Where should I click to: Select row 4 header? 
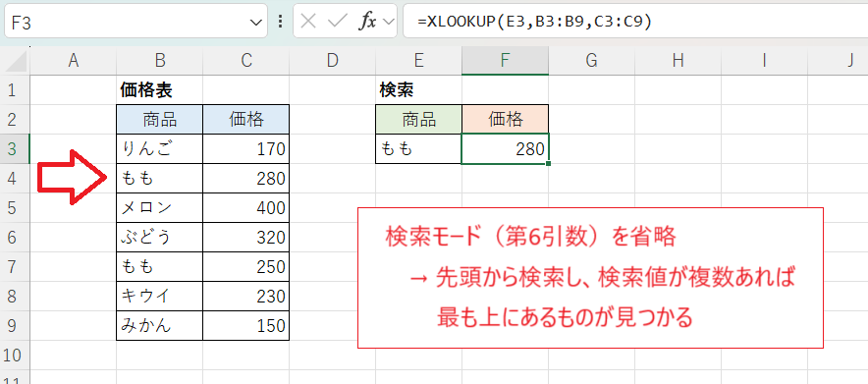click(x=15, y=178)
